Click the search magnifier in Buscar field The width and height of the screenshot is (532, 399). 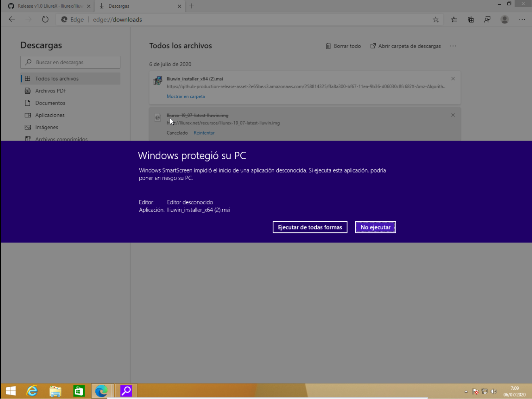tap(28, 62)
